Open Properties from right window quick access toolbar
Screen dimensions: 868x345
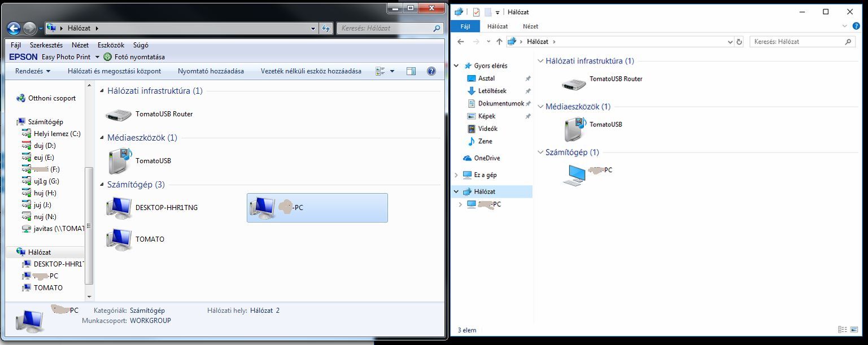pos(476,12)
